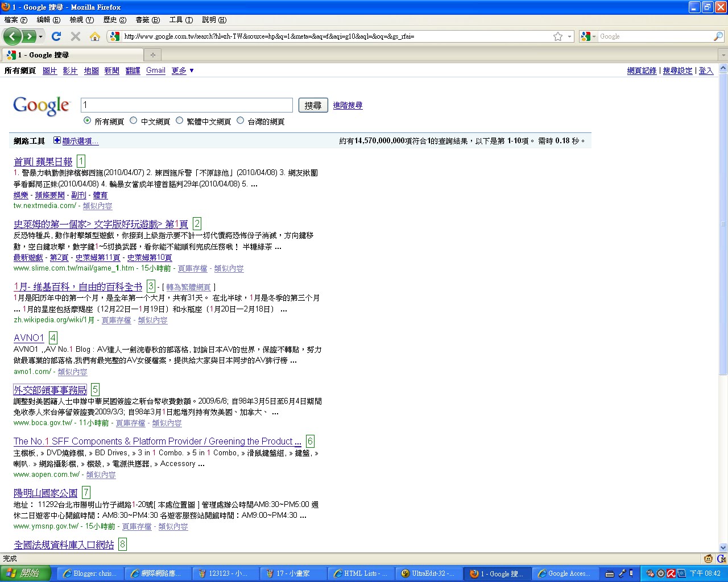Image resolution: width=728 pixels, height=582 pixels.
Task: Switch to the '123123 - 小...' taskbar item
Action: pyautogui.click(x=225, y=573)
